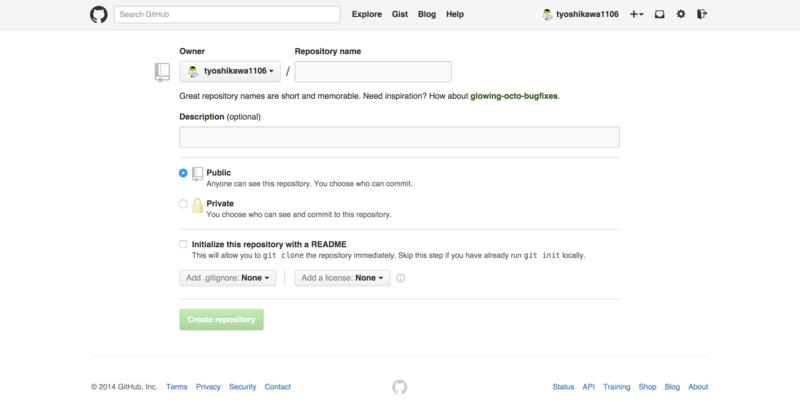Open the Blog link in header

coord(427,14)
